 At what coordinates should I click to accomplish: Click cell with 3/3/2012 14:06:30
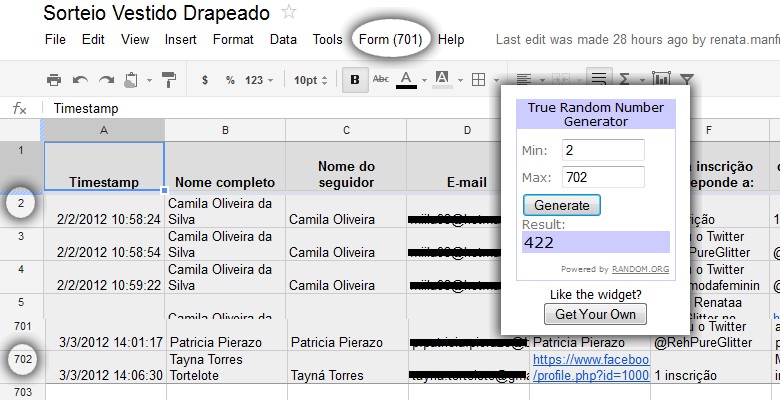click(x=106, y=367)
